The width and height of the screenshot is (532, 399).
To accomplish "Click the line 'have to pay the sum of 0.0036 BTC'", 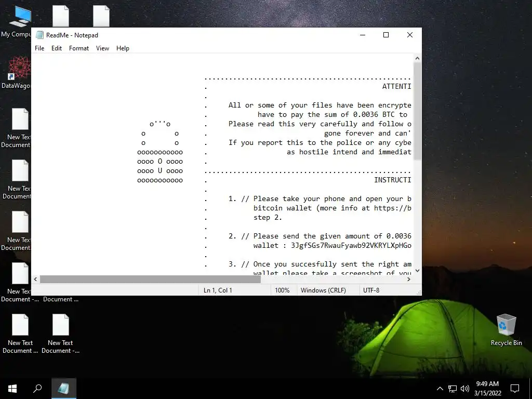I will pyautogui.click(x=332, y=115).
